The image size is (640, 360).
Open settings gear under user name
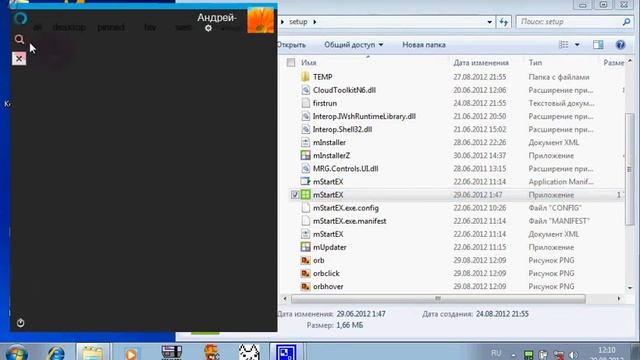[x=208, y=28]
